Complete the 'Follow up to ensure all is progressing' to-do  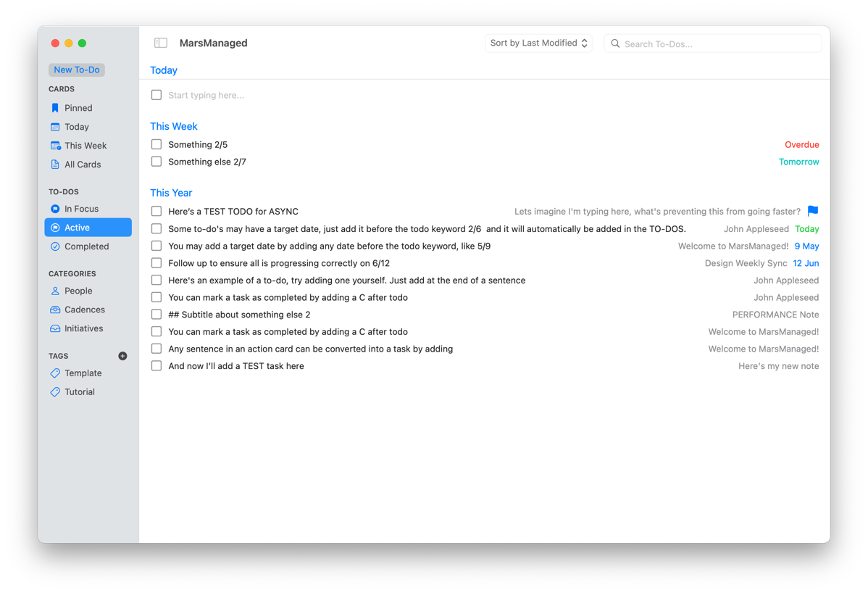[157, 263]
